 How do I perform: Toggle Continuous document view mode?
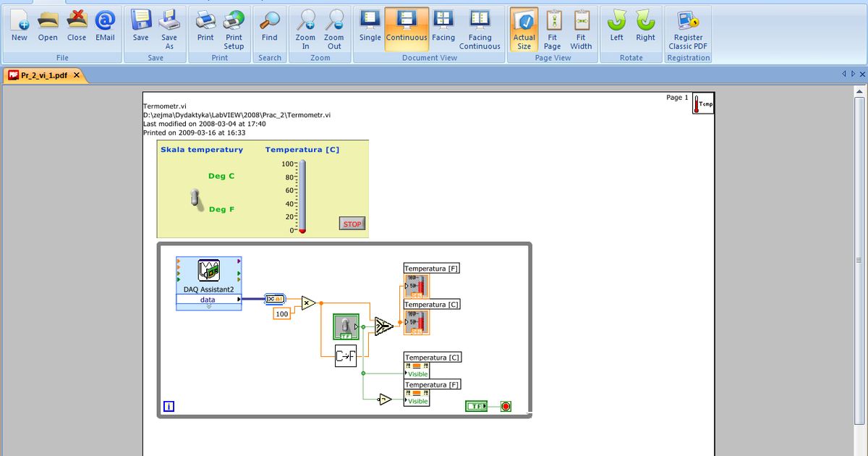[x=407, y=26]
